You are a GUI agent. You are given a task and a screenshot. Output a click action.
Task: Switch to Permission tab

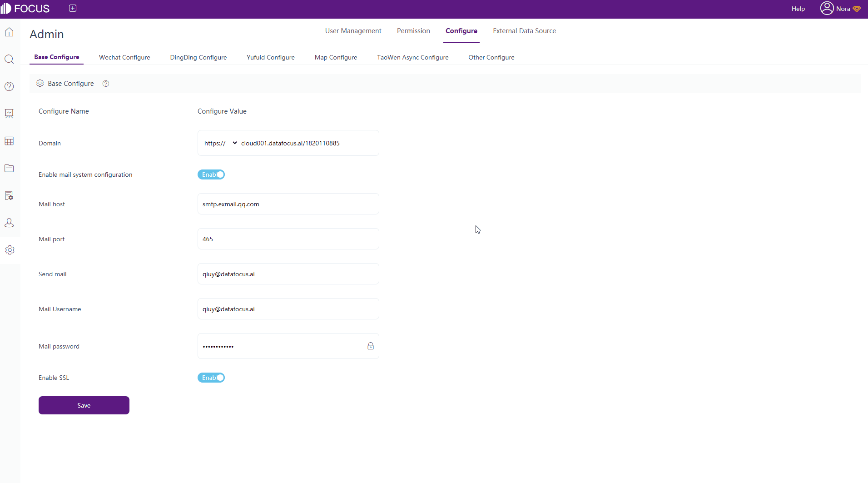413,31
